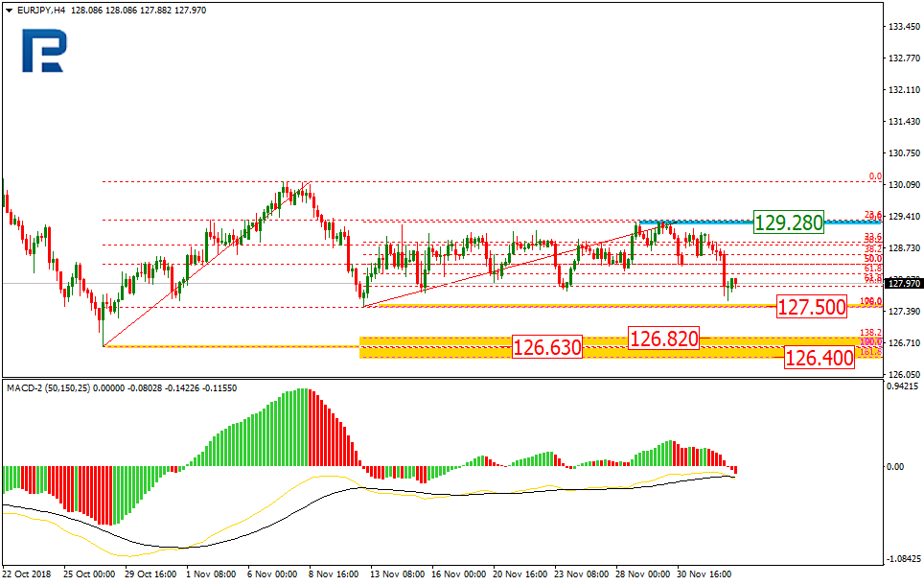Click the 0.0 Fibonacci level label
Image resolution: width=924 pixels, height=585 pixels.
873,176
